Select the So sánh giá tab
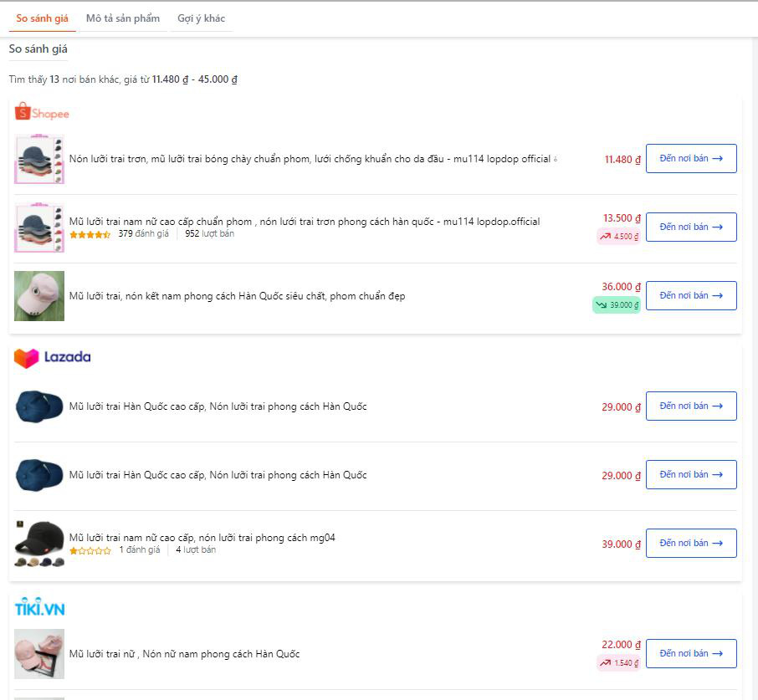This screenshot has width=758, height=700. coord(43,18)
